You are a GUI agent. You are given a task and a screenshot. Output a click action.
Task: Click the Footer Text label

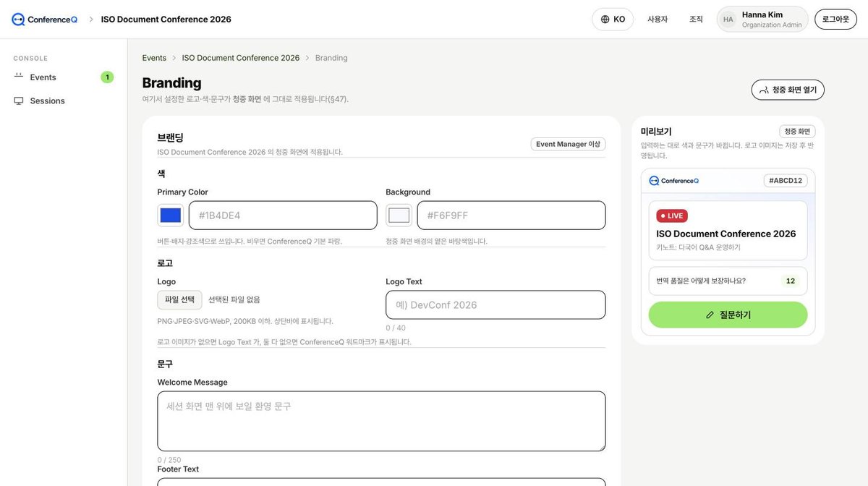(x=178, y=469)
